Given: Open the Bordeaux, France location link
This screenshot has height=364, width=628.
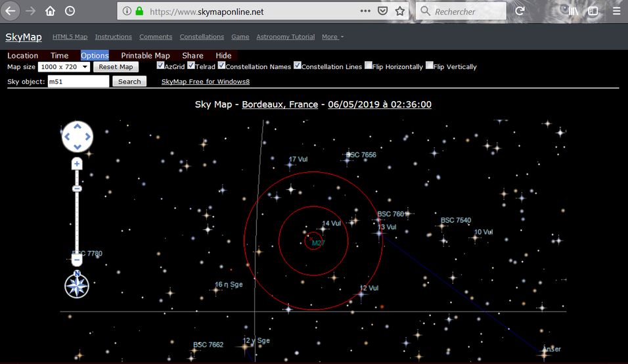Looking at the screenshot, I should pos(280,104).
